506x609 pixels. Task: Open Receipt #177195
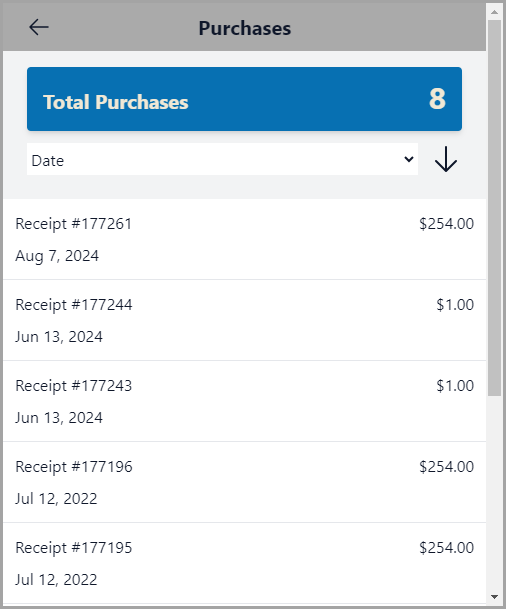click(x=244, y=563)
